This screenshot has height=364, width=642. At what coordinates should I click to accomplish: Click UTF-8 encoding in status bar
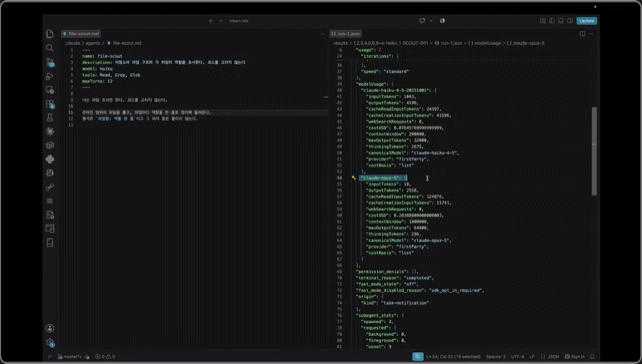518,357
